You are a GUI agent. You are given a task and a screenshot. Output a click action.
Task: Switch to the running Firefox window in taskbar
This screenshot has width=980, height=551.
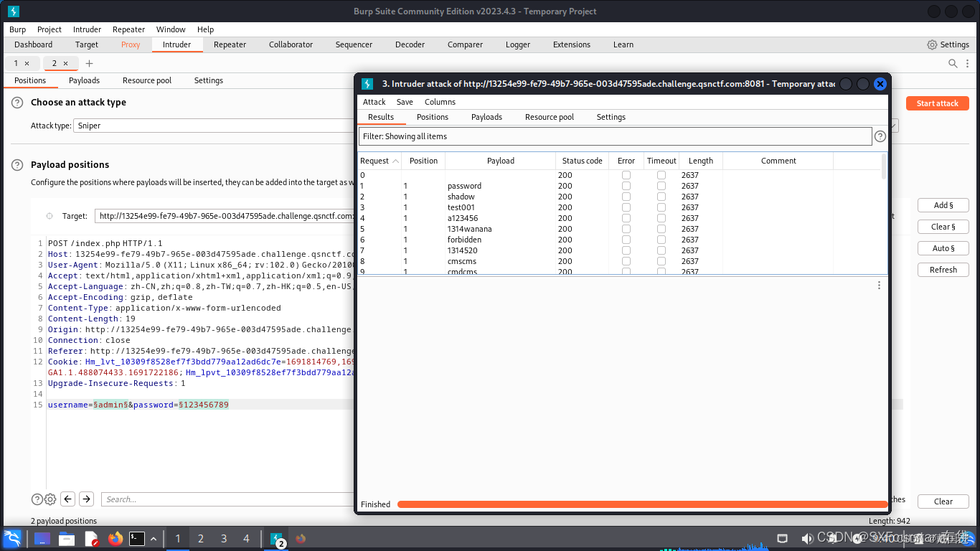[x=301, y=538]
